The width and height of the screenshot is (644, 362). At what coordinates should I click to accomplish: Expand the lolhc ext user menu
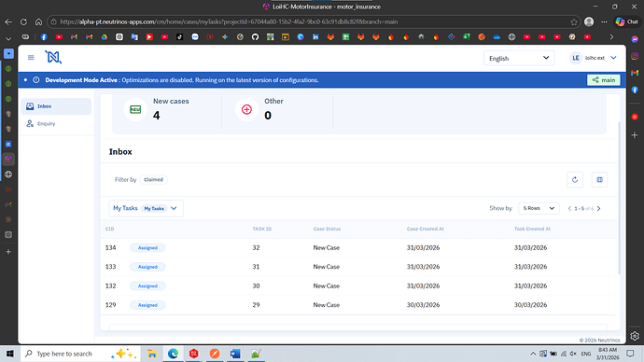(x=613, y=58)
